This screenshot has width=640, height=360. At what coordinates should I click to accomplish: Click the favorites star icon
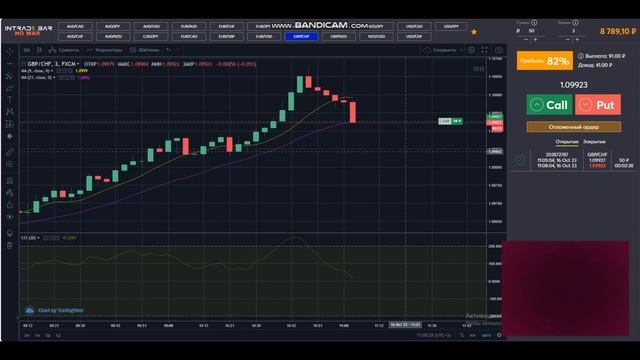point(474,32)
